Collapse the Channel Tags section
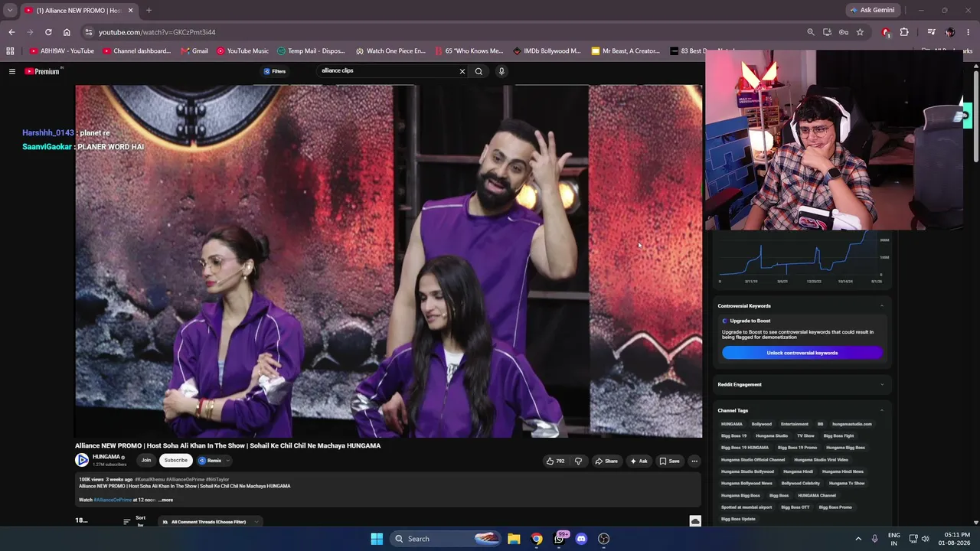980x551 pixels. click(881, 410)
